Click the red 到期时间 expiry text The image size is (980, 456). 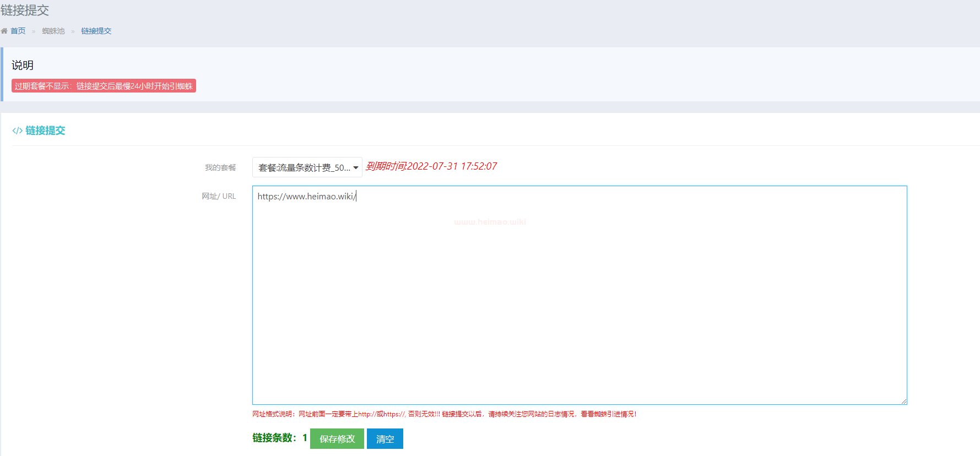coord(431,166)
